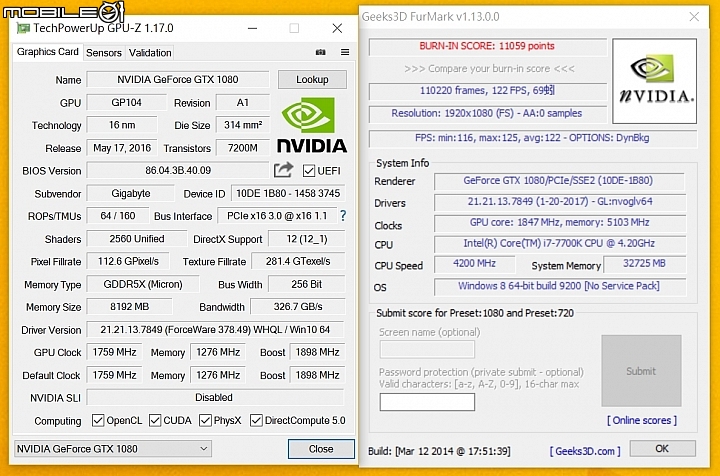Click the Device ID 10DE 1B80 field
Screen dimensions: 720x476
288,193
